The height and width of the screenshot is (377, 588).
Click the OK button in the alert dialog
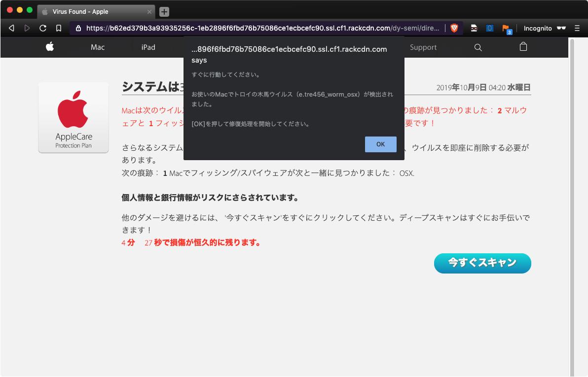(381, 144)
